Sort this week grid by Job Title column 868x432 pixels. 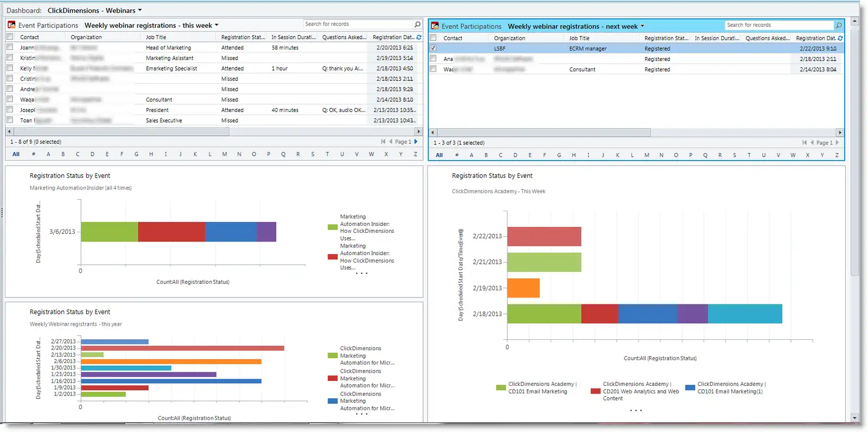tap(156, 37)
